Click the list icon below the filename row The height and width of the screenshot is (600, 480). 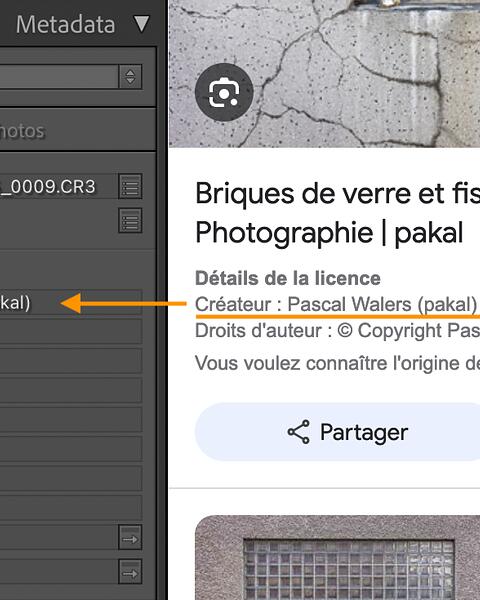click(x=130, y=220)
